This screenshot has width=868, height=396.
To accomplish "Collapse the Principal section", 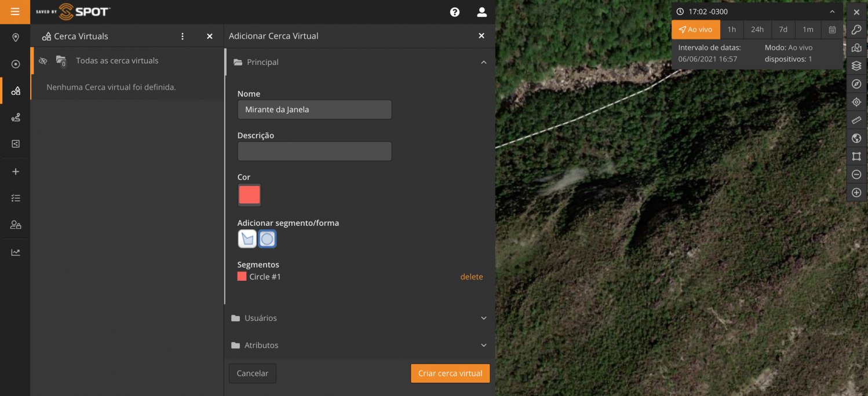I will [x=484, y=62].
